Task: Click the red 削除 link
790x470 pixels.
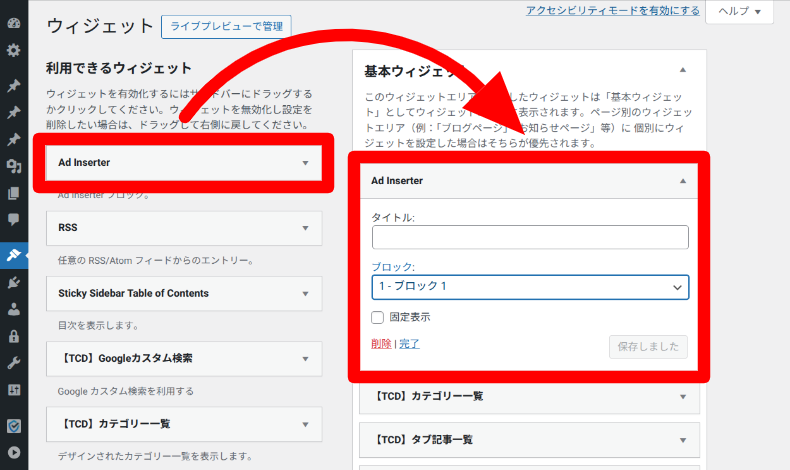Action: point(381,344)
